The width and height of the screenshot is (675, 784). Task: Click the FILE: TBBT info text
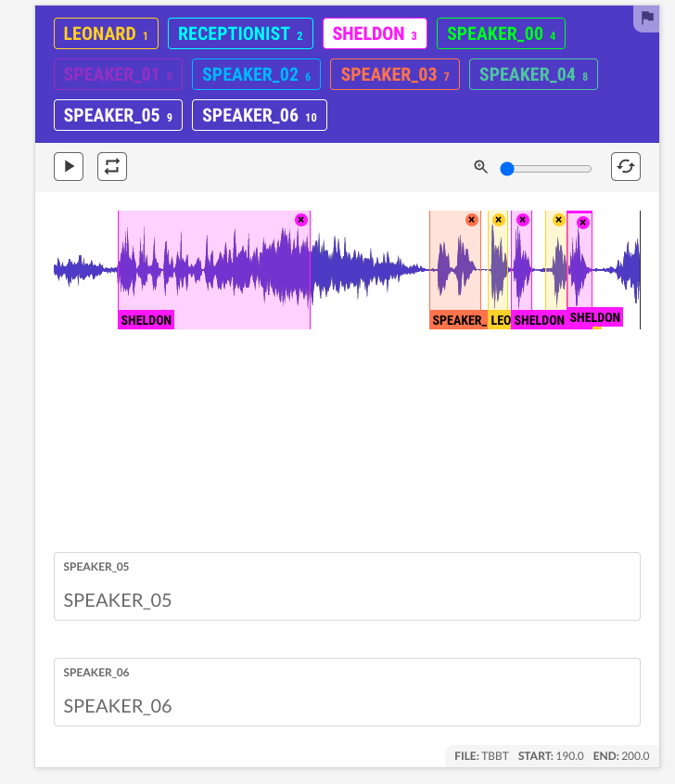481,756
